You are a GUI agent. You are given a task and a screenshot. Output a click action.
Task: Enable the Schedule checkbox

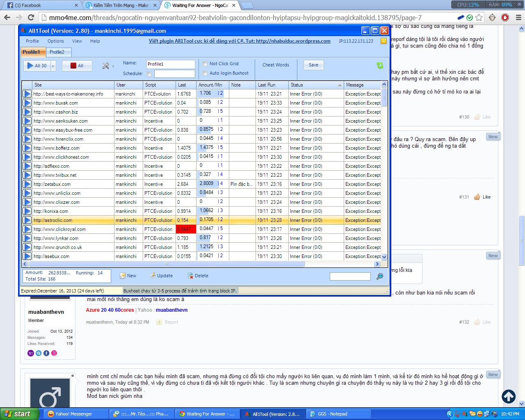149,74
